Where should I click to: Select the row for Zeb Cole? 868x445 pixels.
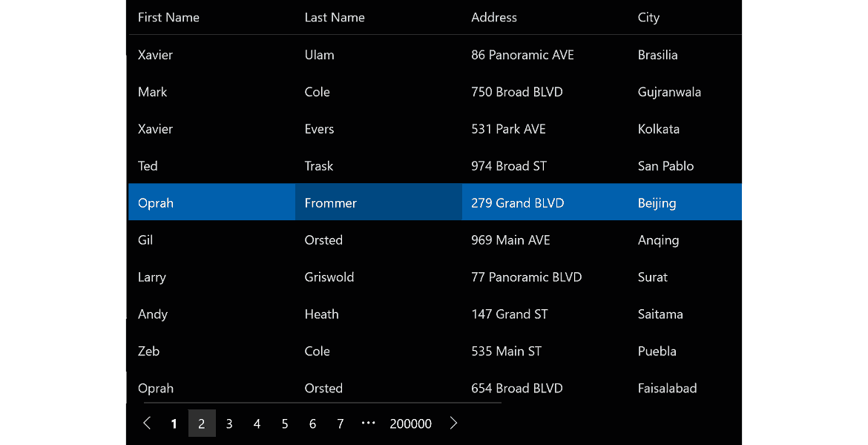click(x=371, y=351)
